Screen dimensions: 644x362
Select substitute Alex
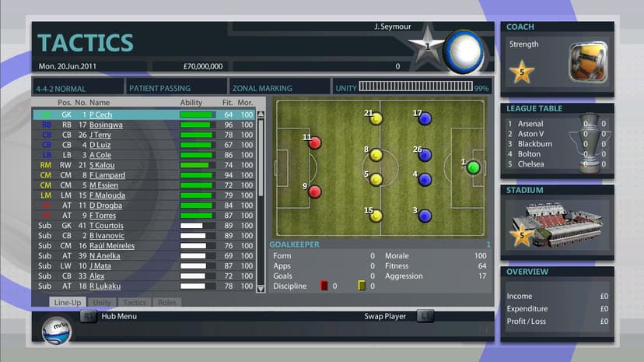(97, 276)
